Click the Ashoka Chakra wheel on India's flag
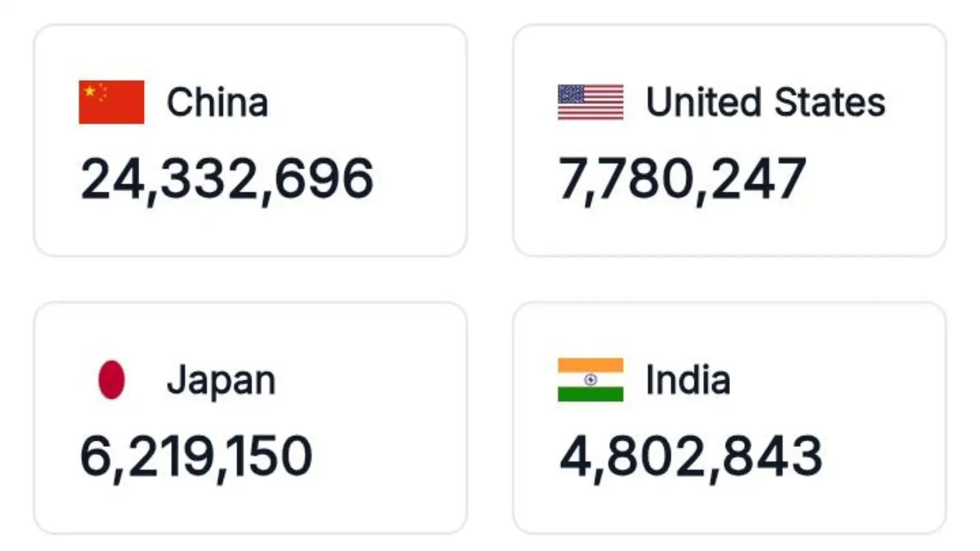Image resolution: width=980 pixels, height=551 pixels. click(x=590, y=380)
